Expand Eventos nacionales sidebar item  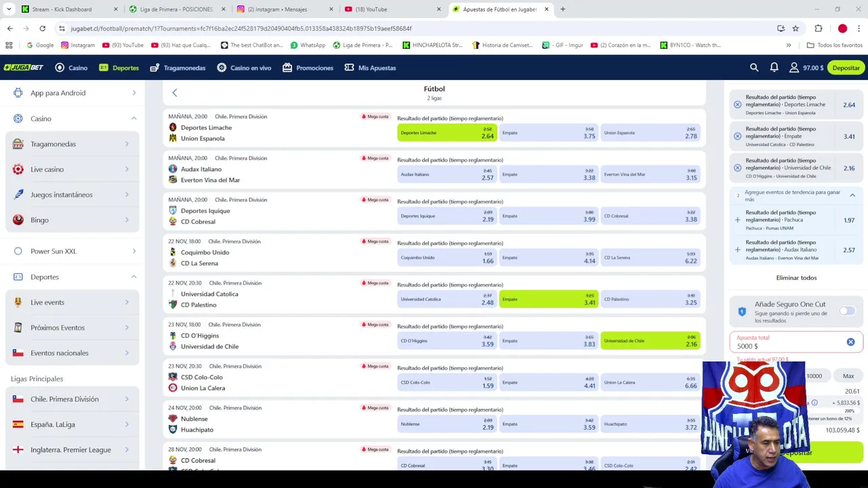coord(127,353)
